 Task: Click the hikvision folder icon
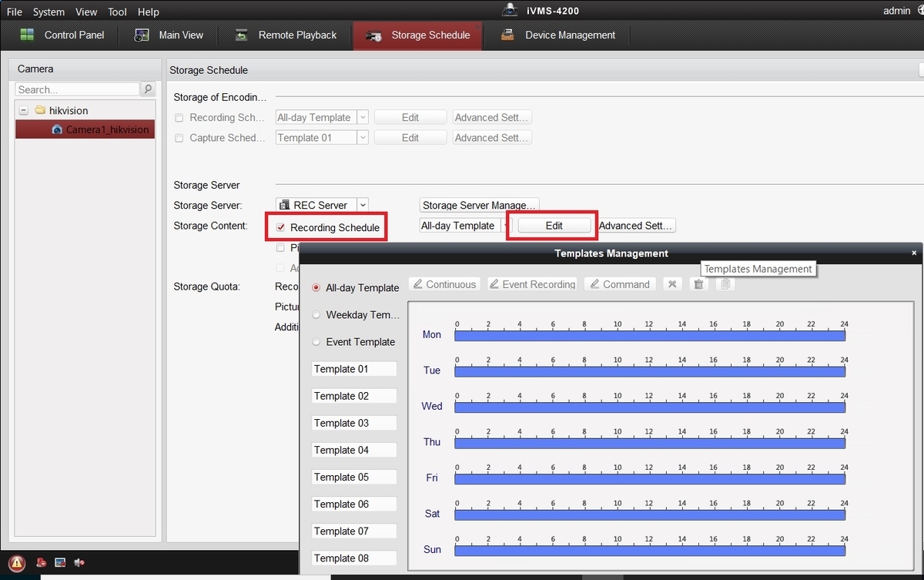coord(40,110)
